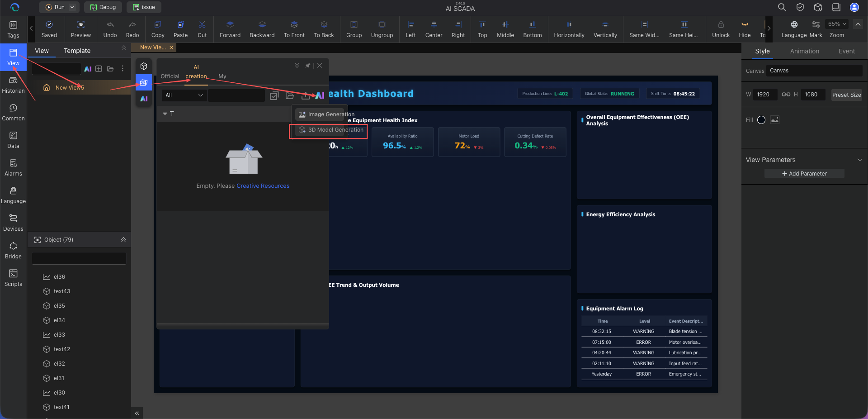
Task: Align objects Left
Action: tap(410, 29)
